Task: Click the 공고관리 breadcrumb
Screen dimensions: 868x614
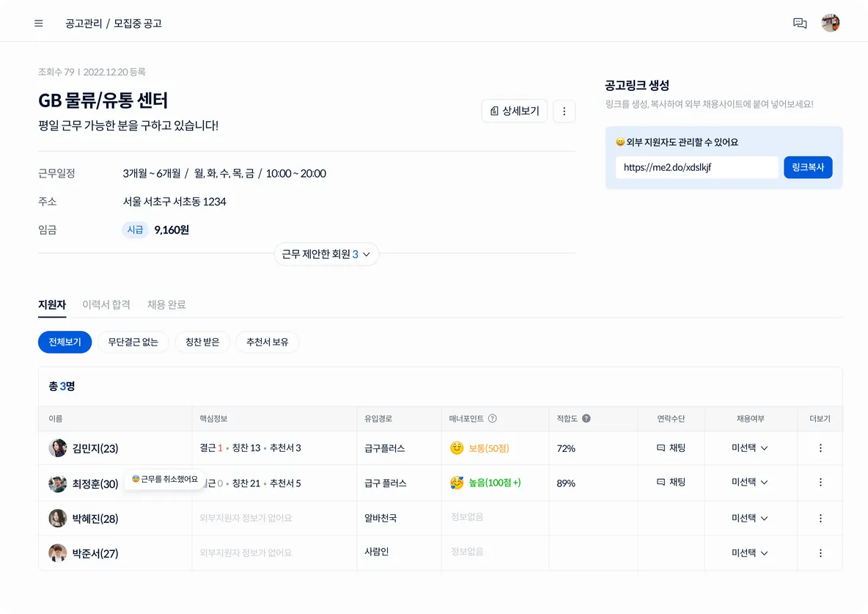Action: 84,23
